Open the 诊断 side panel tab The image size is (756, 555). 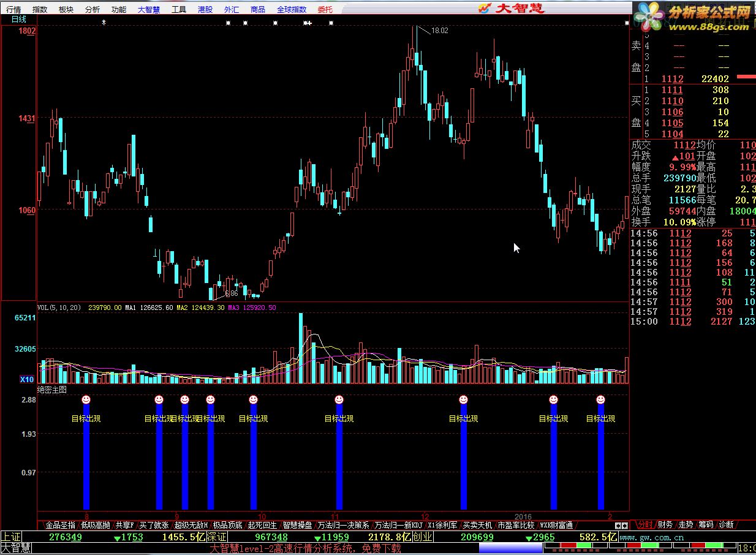(725, 525)
